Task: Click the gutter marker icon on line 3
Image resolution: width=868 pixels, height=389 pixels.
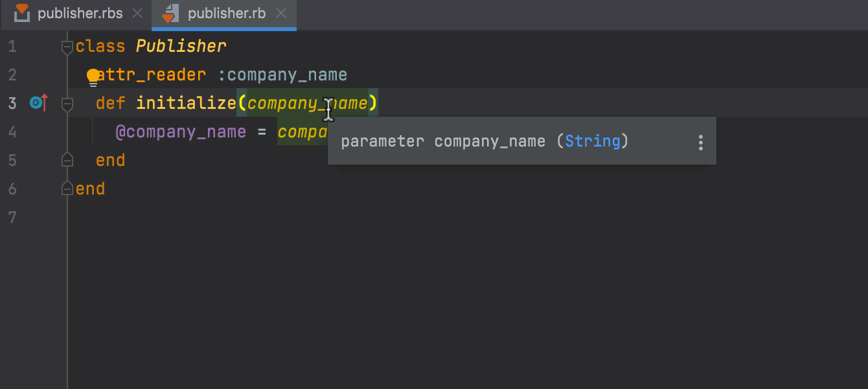Action: pos(39,103)
